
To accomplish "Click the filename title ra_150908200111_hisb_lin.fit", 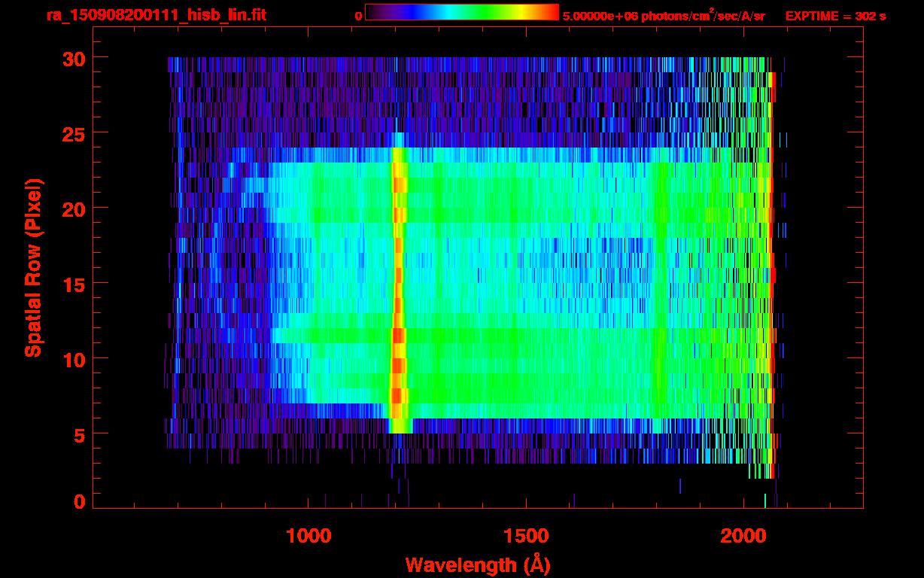I will 155,15.
